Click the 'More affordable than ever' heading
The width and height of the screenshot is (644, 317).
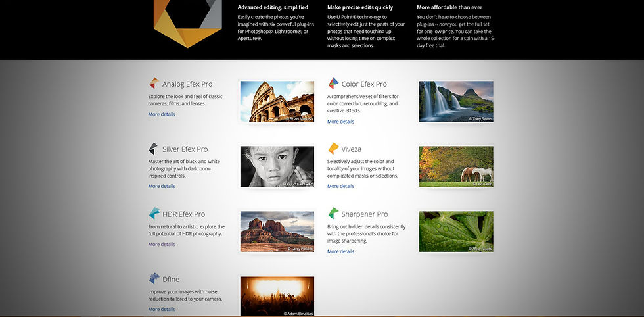(449, 7)
